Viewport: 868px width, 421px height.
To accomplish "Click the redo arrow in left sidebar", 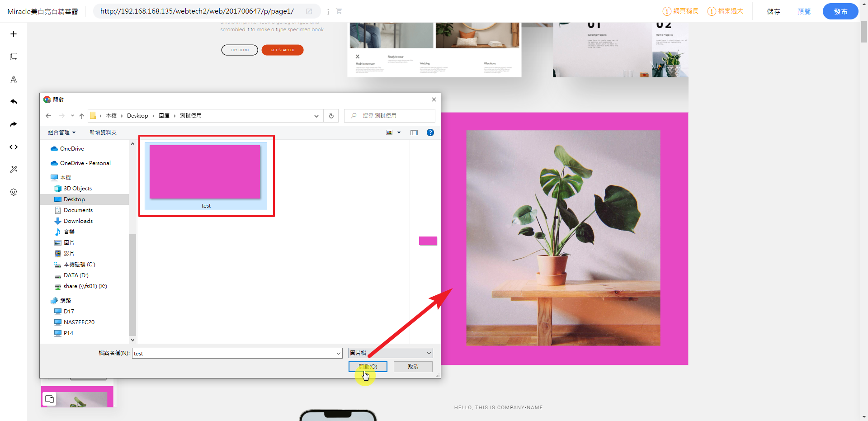I will point(14,124).
